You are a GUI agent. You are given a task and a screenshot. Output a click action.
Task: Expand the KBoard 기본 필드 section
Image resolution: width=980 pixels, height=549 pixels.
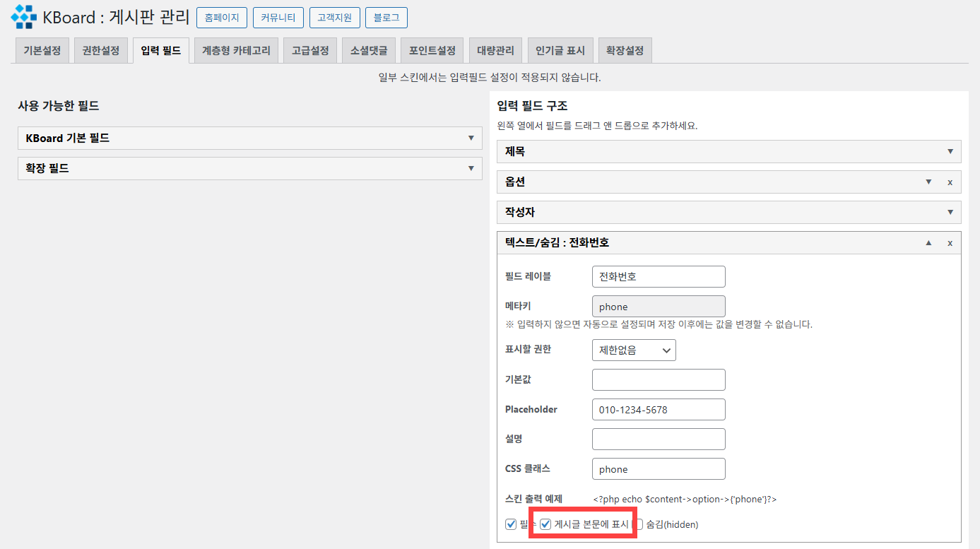(250, 138)
